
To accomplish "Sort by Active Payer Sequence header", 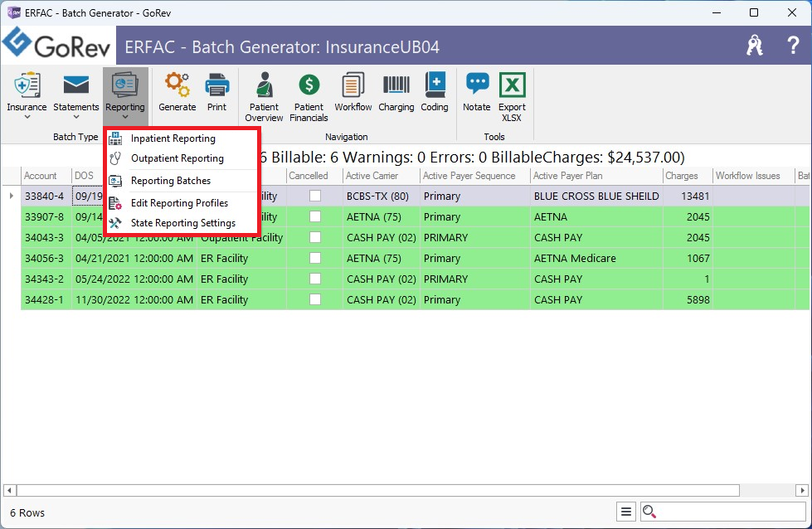I will click(x=475, y=176).
